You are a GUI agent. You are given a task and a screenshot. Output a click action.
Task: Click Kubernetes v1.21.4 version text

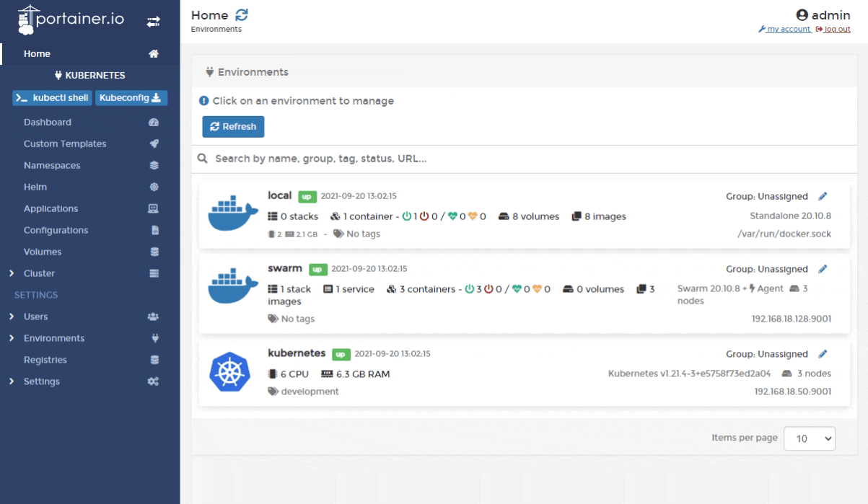[691, 373]
